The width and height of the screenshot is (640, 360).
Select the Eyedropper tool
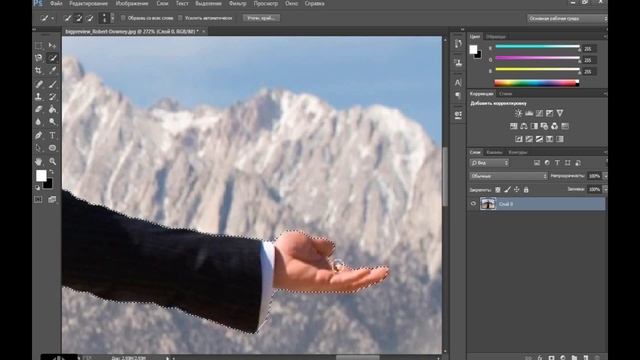click(52, 70)
